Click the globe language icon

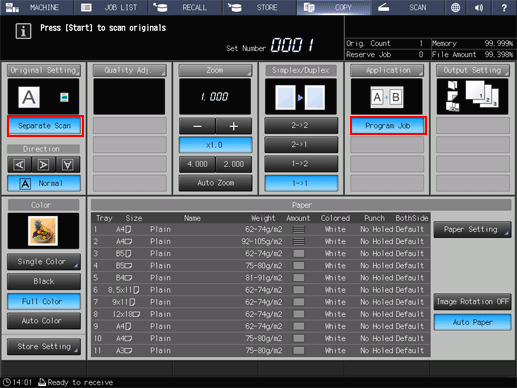[455, 7]
